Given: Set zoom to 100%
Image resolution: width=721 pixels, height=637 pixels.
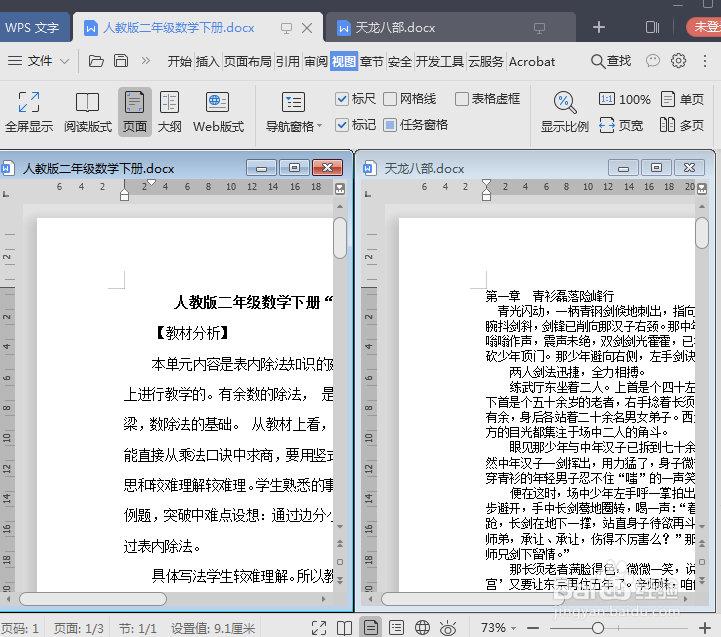Looking at the screenshot, I should pyautogui.click(x=624, y=99).
